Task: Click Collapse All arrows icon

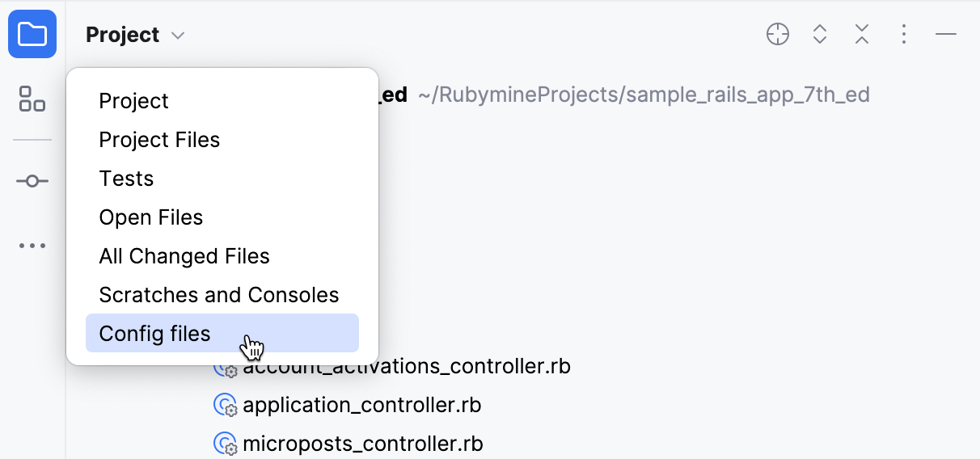Action: click(862, 35)
